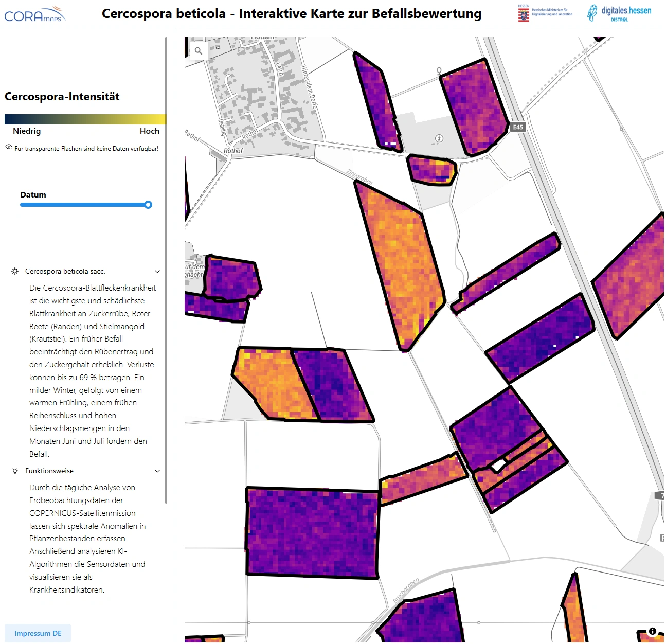The width and height of the screenshot is (666, 644).
Task: Click the map attribution info icon
Action: point(652,631)
